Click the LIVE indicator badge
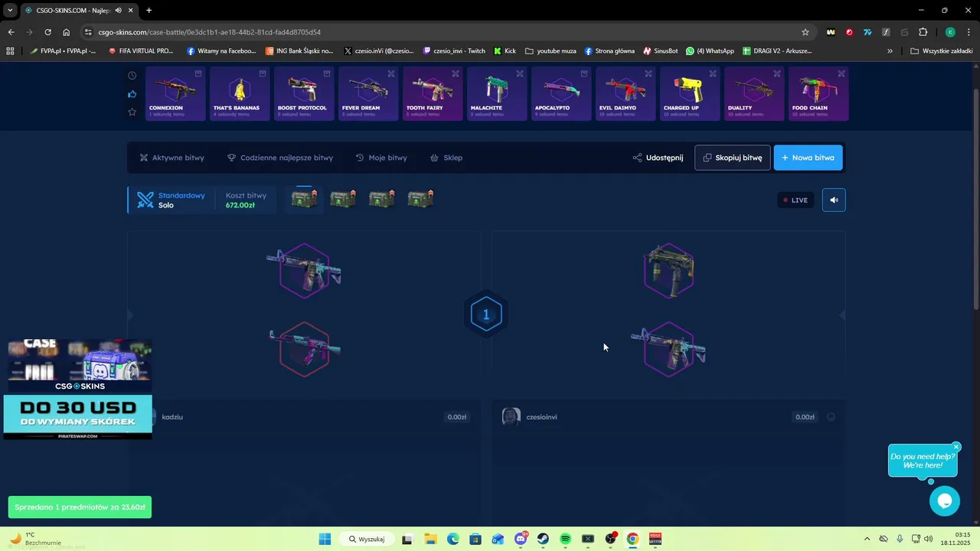Image resolution: width=980 pixels, height=551 pixels. pos(795,200)
